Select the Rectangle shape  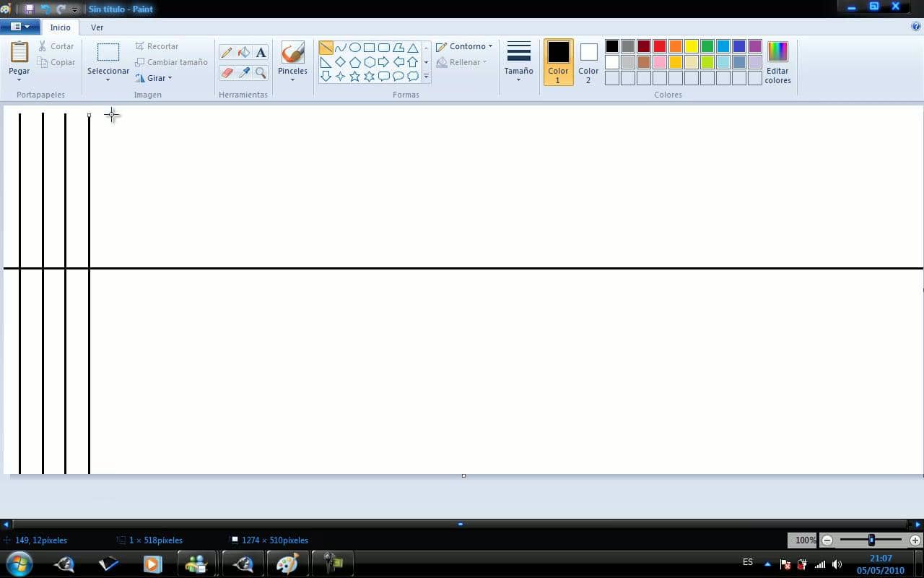[x=369, y=48]
